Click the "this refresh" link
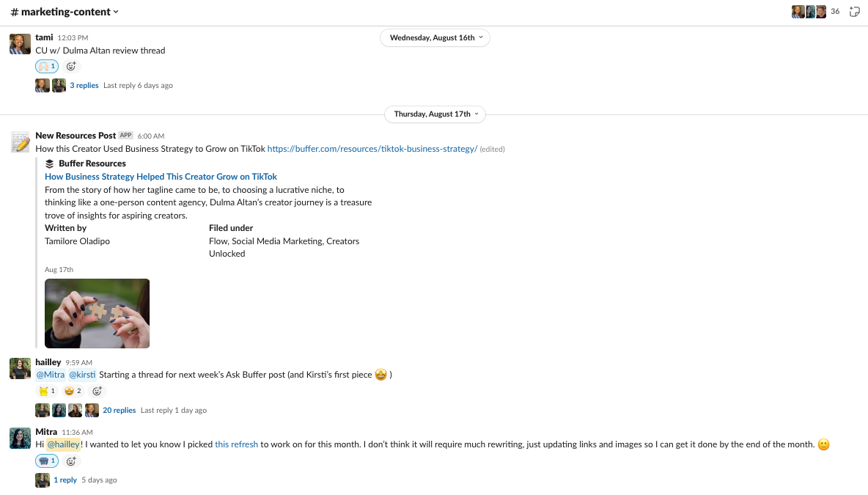 tap(236, 444)
